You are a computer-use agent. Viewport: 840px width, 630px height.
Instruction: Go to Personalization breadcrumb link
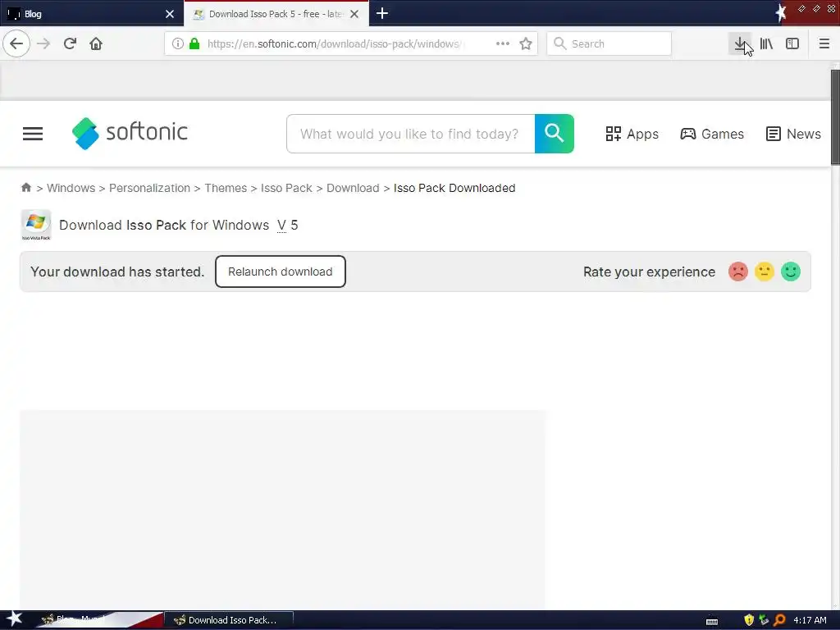pyautogui.click(x=149, y=188)
